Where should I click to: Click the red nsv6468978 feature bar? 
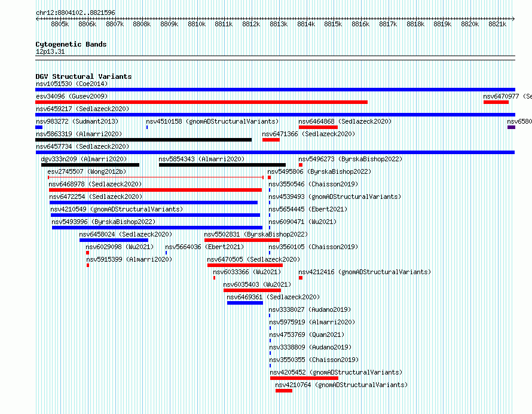155,190
